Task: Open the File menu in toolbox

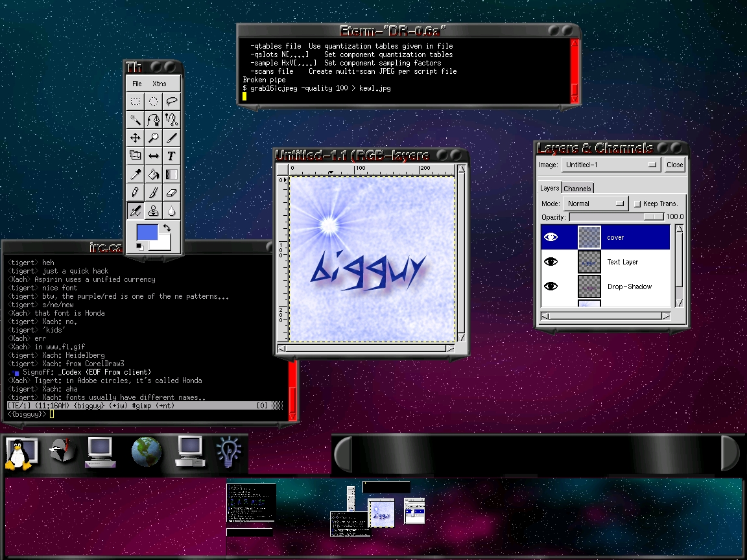Action: (x=137, y=84)
